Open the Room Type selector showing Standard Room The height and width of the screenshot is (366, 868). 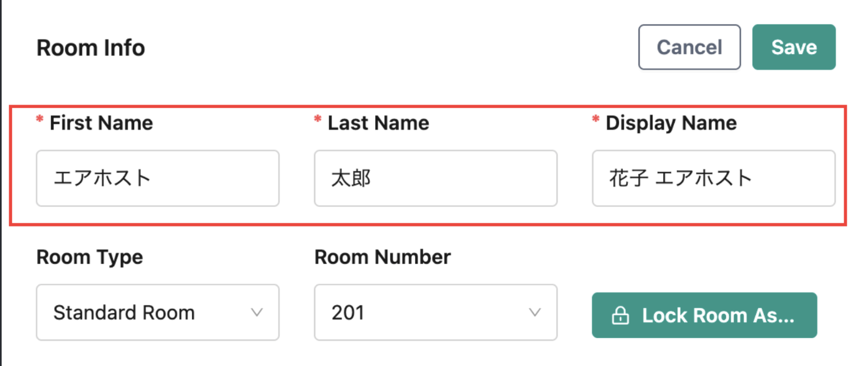pyautogui.click(x=157, y=313)
